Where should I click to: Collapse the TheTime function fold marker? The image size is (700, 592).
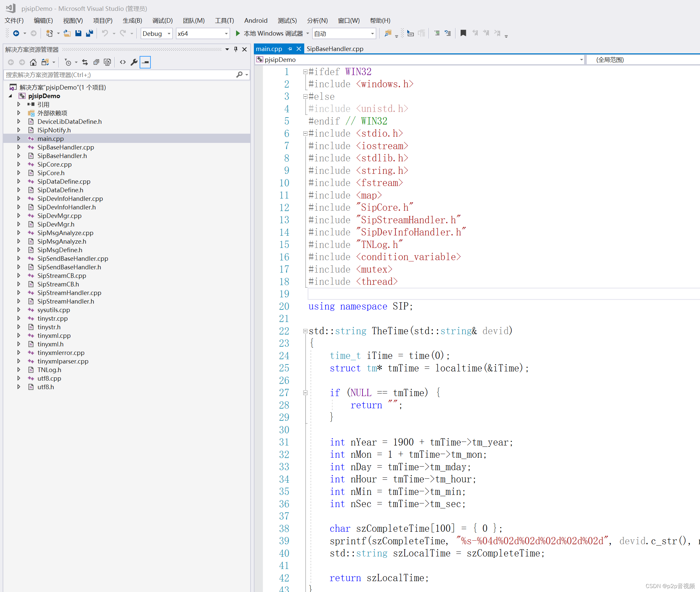pyautogui.click(x=305, y=331)
